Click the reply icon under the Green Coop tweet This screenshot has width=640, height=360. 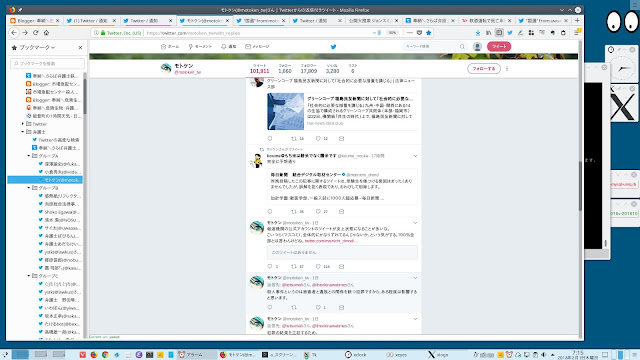[x=270, y=138]
